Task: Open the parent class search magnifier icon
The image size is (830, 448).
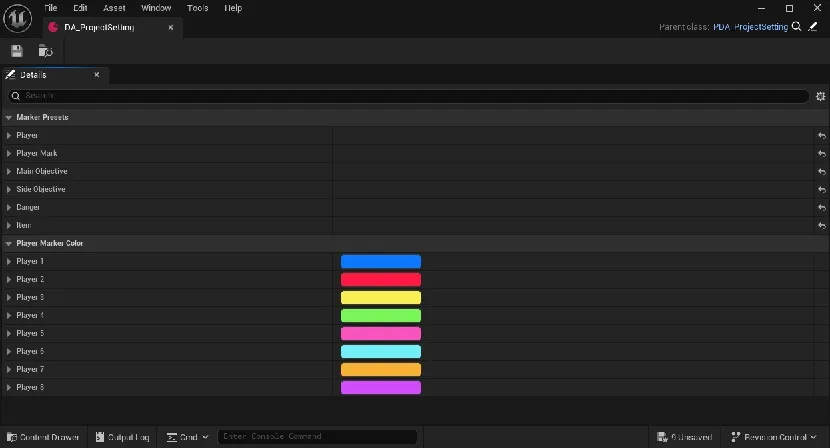Action: 796,26
